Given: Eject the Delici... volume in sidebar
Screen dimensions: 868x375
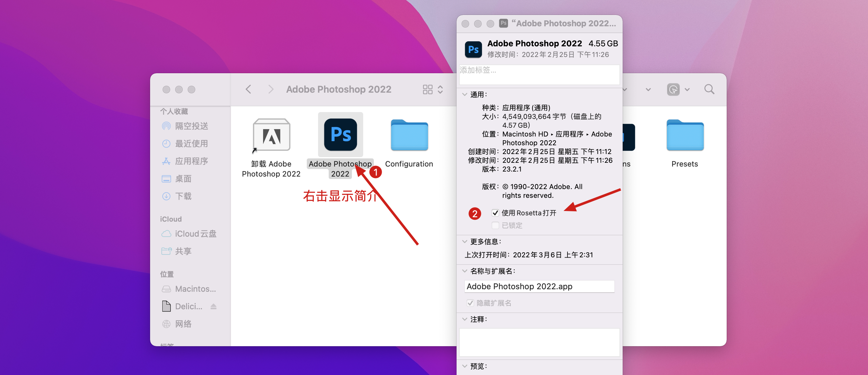Looking at the screenshot, I should pos(213,306).
